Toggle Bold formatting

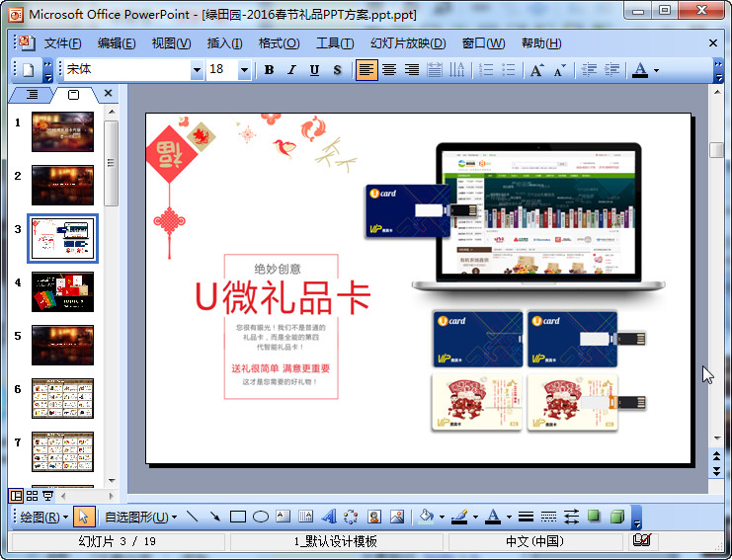coord(269,70)
